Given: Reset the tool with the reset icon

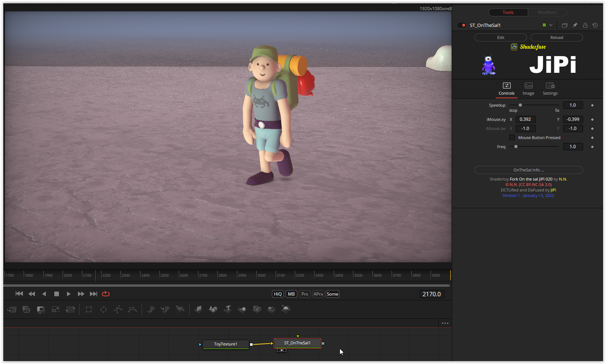Looking at the screenshot, I should point(595,25).
